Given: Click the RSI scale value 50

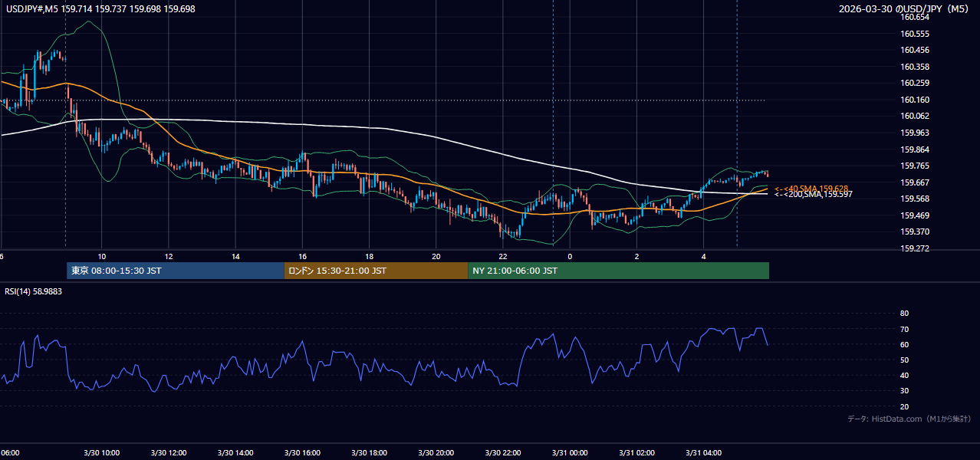Looking at the screenshot, I should [x=904, y=360].
